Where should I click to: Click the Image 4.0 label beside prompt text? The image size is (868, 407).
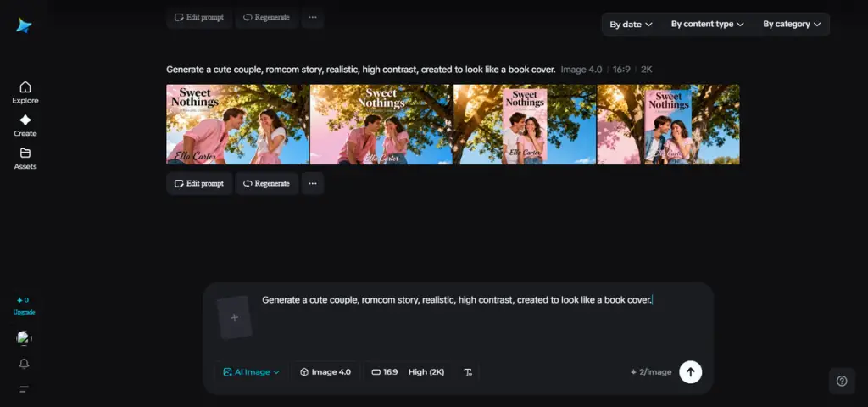[581, 70]
